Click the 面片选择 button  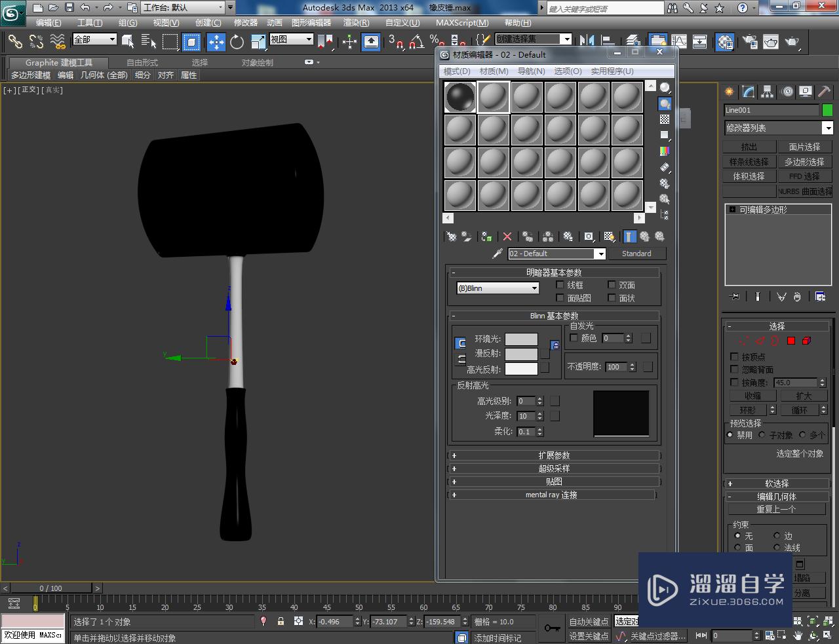pyautogui.click(x=804, y=147)
